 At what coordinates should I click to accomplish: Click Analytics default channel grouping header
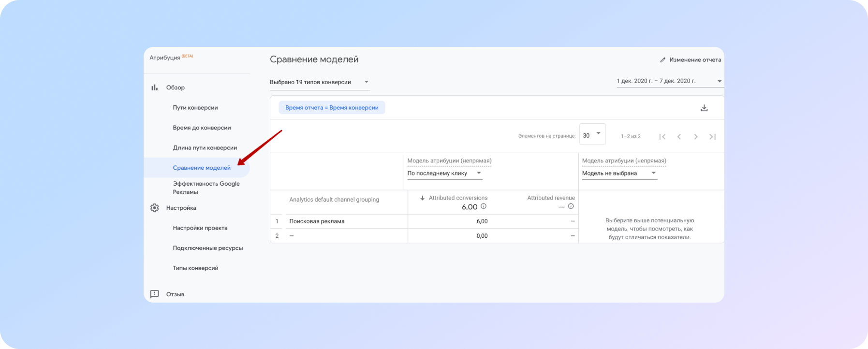334,200
